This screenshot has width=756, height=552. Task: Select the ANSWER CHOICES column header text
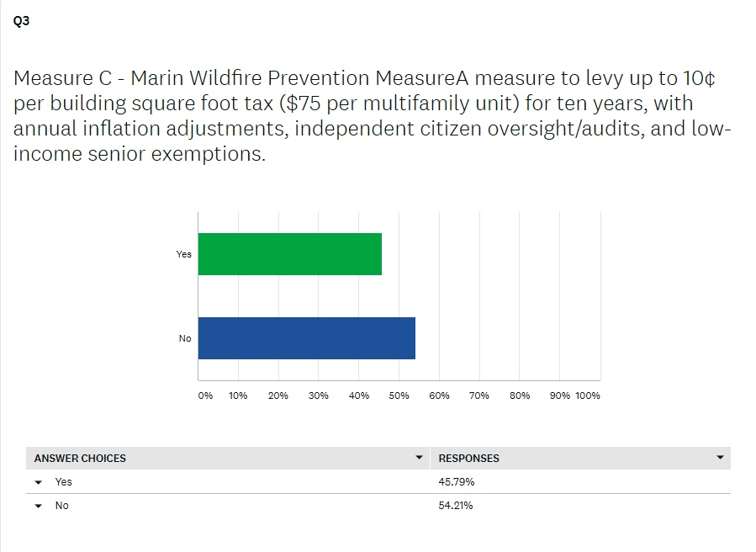coord(80,459)
